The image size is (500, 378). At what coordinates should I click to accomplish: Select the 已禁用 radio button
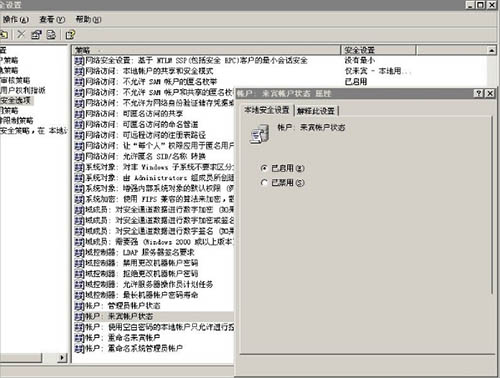point(264,183)
